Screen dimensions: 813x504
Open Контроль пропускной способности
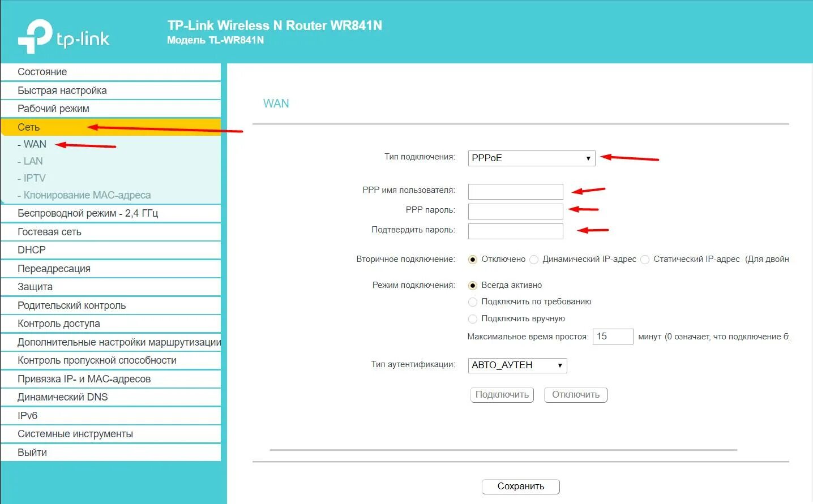point(110,360)
